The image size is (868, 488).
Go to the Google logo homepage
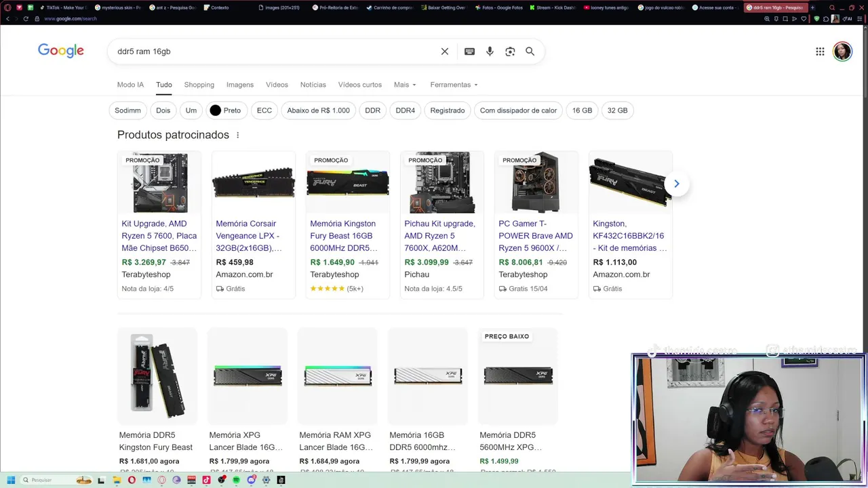tap(61, 51)
